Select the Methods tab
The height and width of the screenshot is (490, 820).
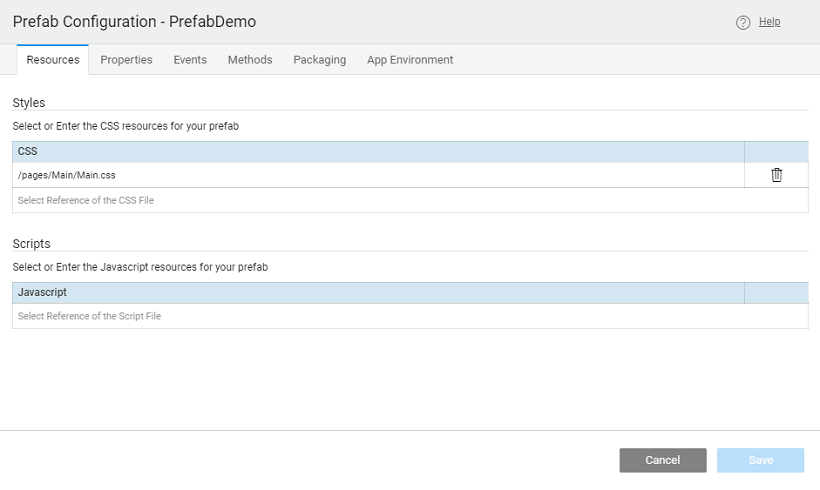pos(250,60)
